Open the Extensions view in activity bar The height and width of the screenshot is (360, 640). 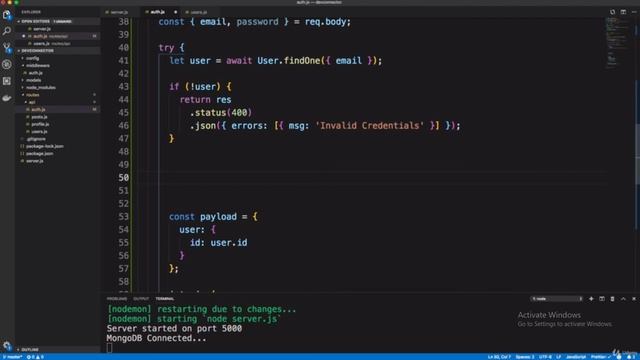[7, 81]
